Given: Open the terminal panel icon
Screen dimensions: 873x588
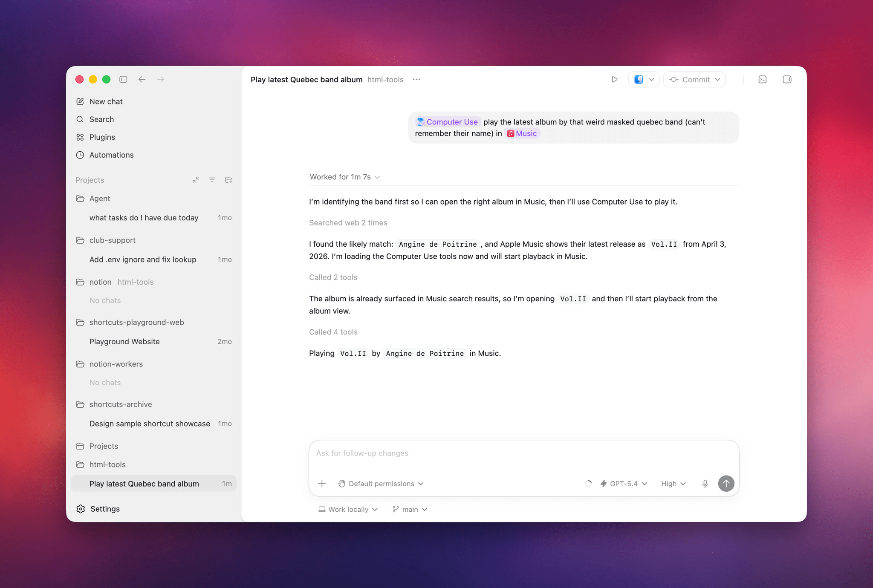Looking at the screenshot, I should pyautogui.click(x=763, y=80).
